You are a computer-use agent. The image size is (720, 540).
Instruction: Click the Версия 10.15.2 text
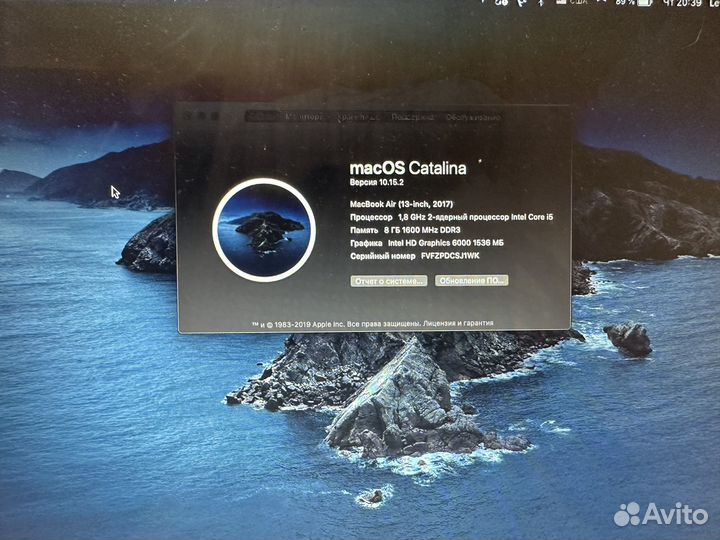tap(377, 182)
